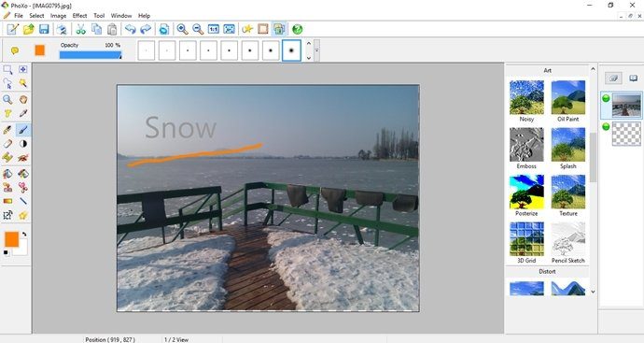This screenshot has width=644, height=343.
Task: Open help with the green question mark
Action: [298, 29]
